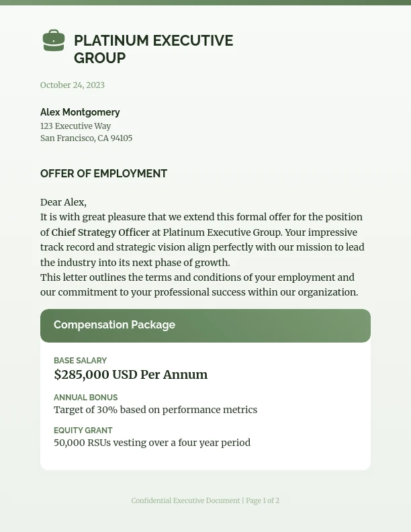The height and width of the screenshot is (532, 411).
Task: Click the Dear Alex salutation
Action: point(63,202)
